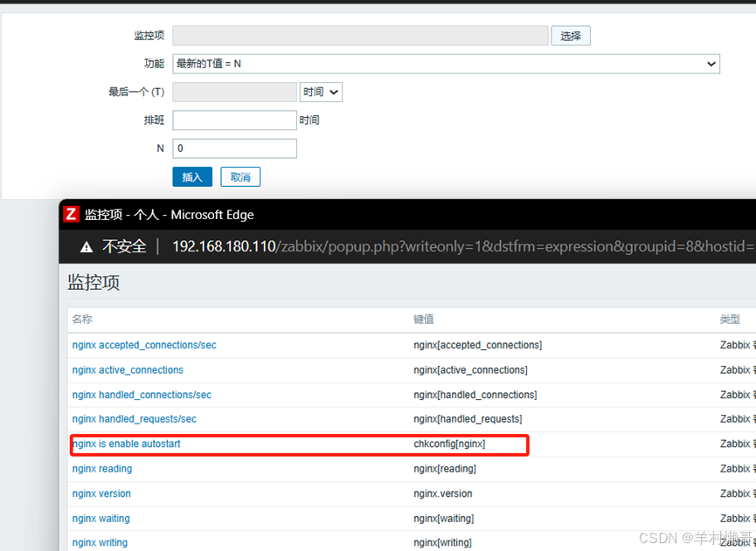This screenshot has width=756, height=551.
Task: Open the 时间 unit dropdown beside 最后一个 (T)
Action: coord(321,92)
